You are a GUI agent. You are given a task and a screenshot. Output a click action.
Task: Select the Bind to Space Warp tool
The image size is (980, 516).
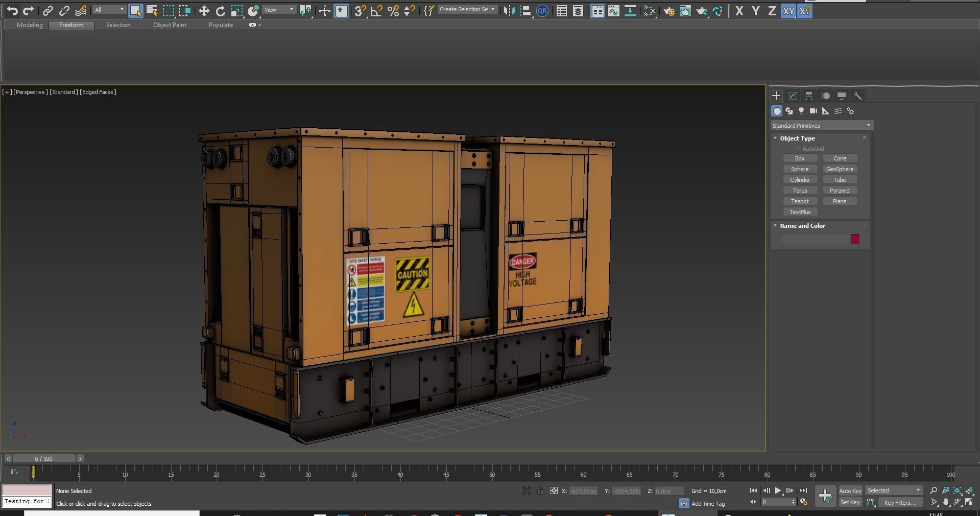pos(81,11)
